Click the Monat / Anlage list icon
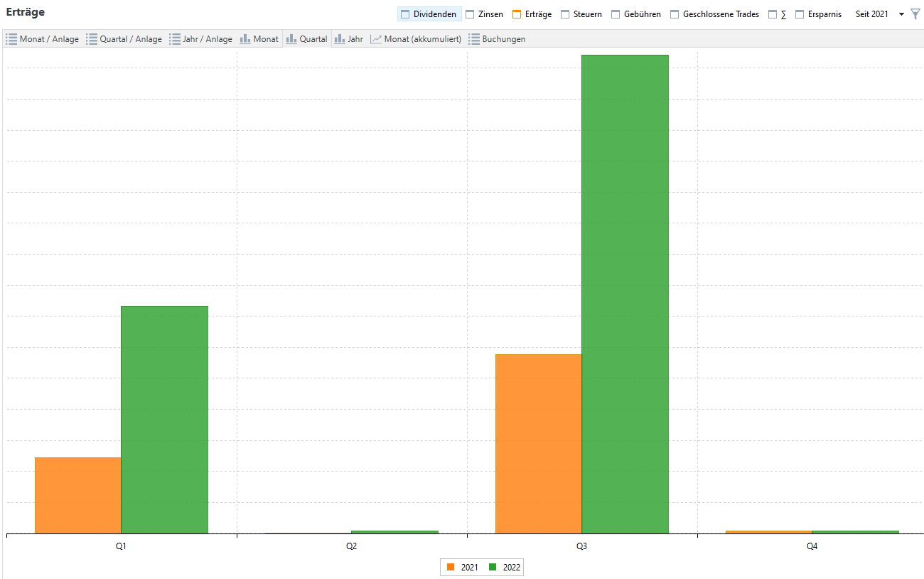Image resolution: width=924 pixels, height=579 pixels. [x=11, y=39]
